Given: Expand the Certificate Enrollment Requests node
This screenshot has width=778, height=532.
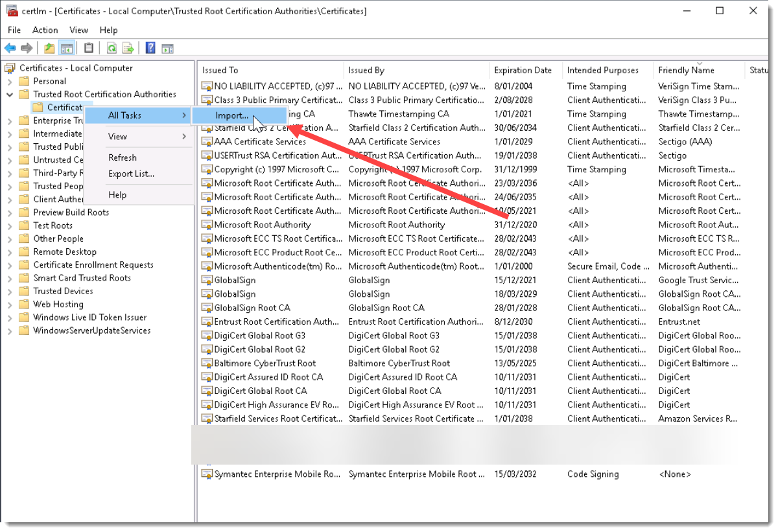Looking at the screenshot, I should 10,265.
